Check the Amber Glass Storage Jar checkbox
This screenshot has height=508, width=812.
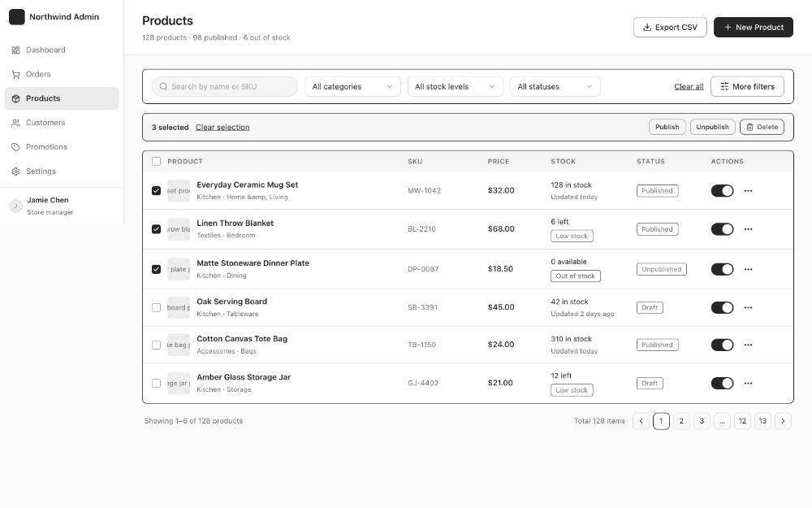pos(156,383)
